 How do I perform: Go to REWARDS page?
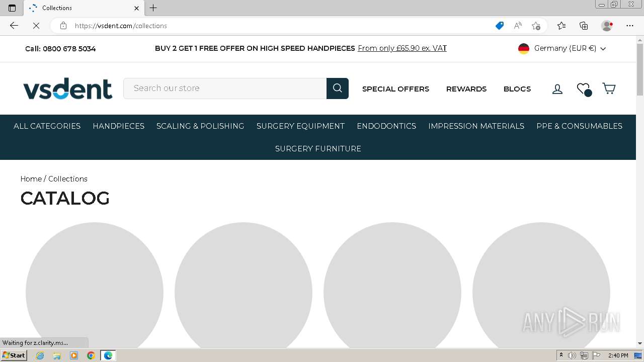(x=466, y=89)
